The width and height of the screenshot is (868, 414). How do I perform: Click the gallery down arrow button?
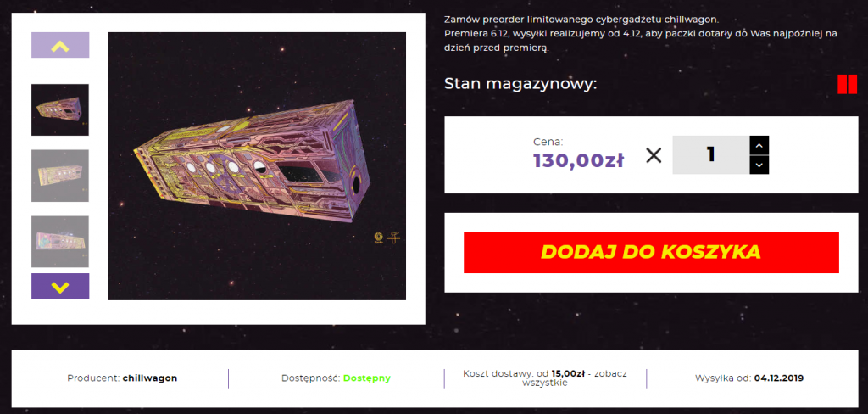(60, 286)
